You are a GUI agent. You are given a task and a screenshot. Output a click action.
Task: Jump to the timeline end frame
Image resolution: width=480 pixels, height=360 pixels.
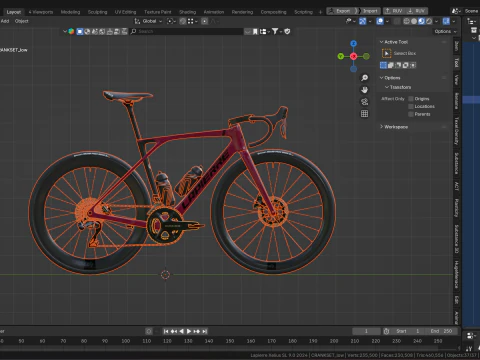click(205, 331)
